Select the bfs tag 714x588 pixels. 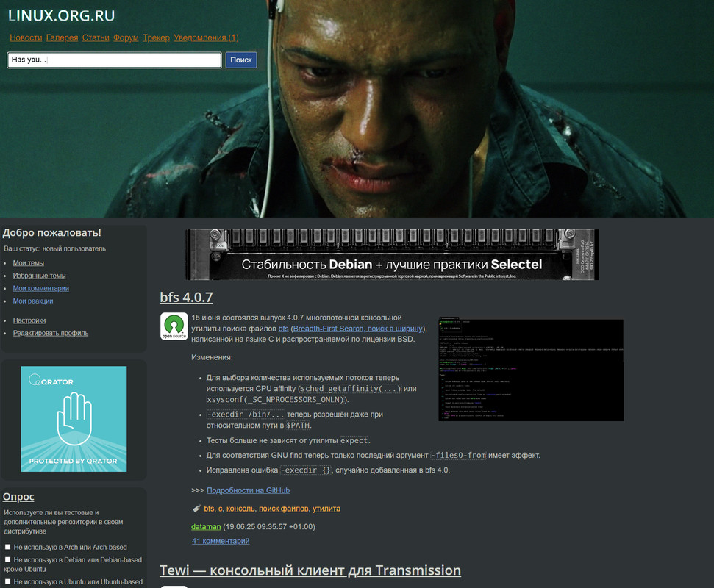[209, 509]
